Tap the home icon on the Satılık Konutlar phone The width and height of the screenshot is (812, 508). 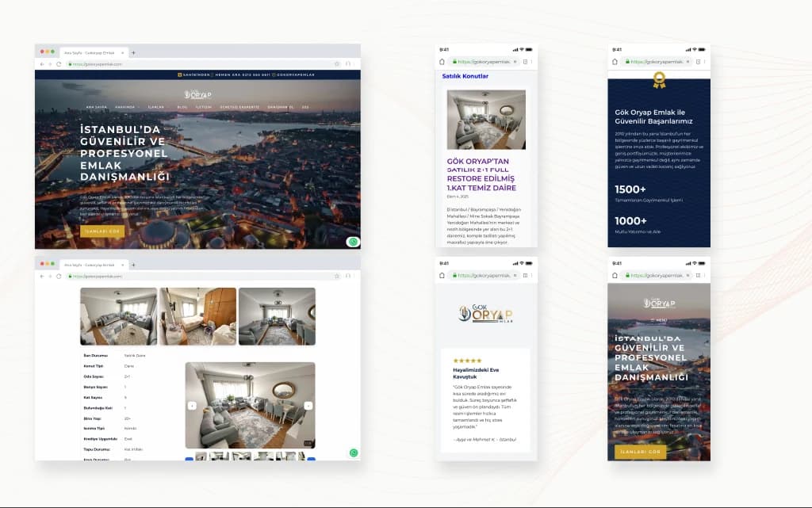pyautogui.click(x=442, y=62)
